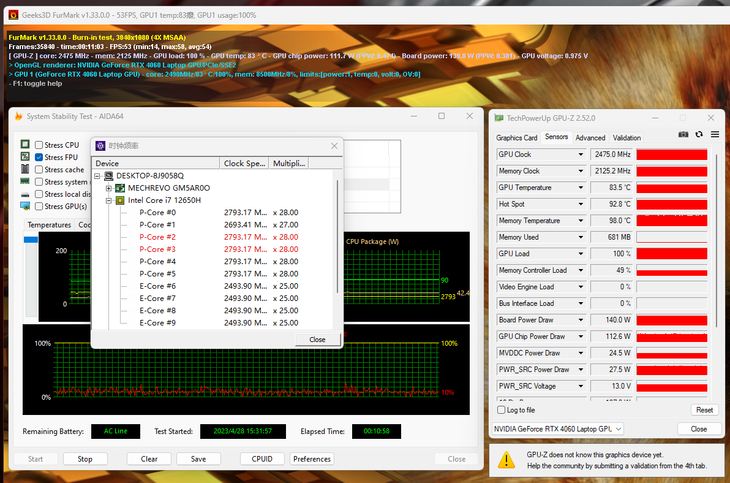The height and width of the screenshot is (483, 730).
Task: Click AIDA64 flame icon in title bar
Action: tap(18, 116)
